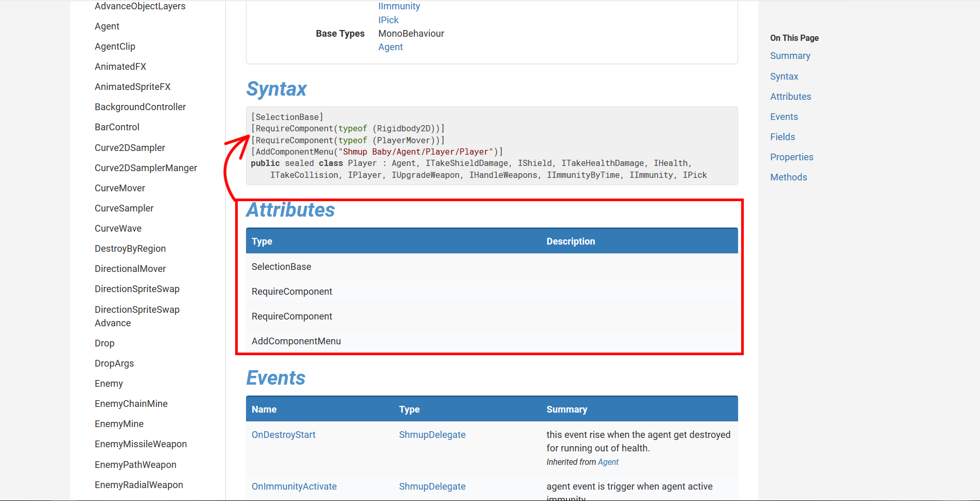Select DropArgs in the navigation list
Image resolution: width=980 pixels, height=501 pixels.
[x=114, y=363]
